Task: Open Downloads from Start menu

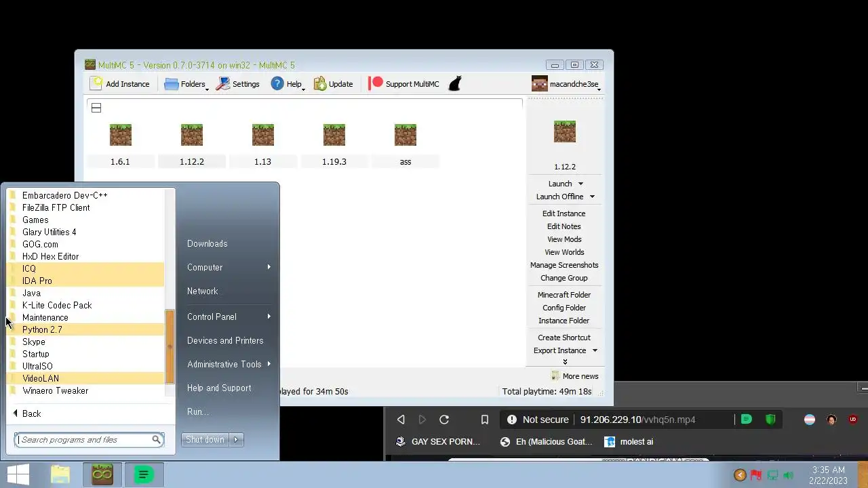Action: [208, 243]
